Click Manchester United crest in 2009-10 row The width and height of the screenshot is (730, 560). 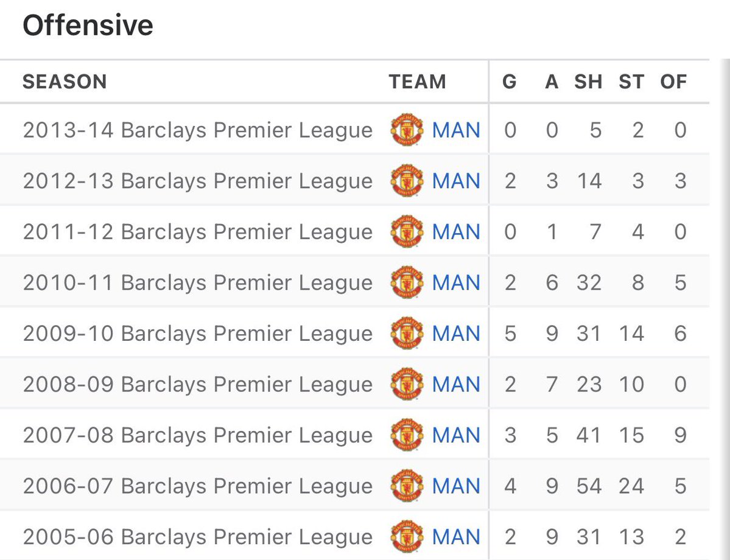point(407,333)
